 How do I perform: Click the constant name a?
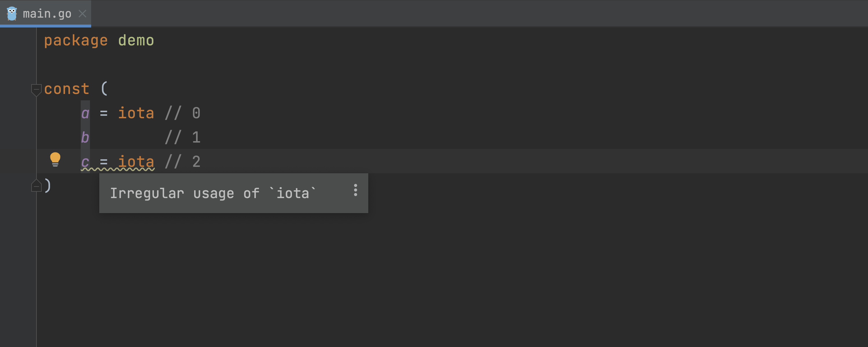[x=85, y=113]
